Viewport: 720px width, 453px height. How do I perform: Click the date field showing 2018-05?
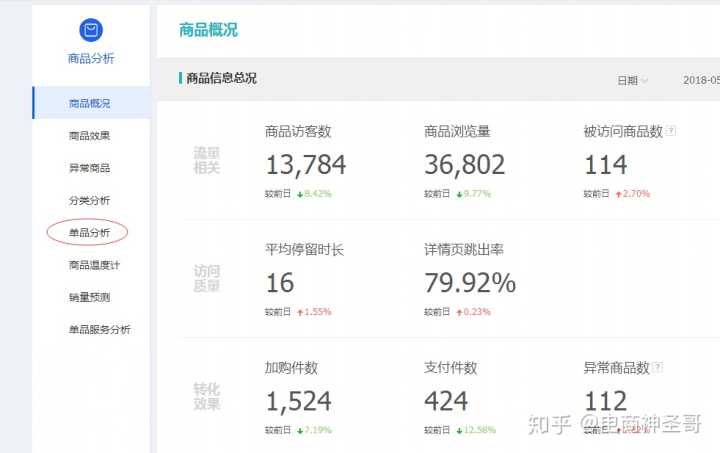[x=700, y=80]
